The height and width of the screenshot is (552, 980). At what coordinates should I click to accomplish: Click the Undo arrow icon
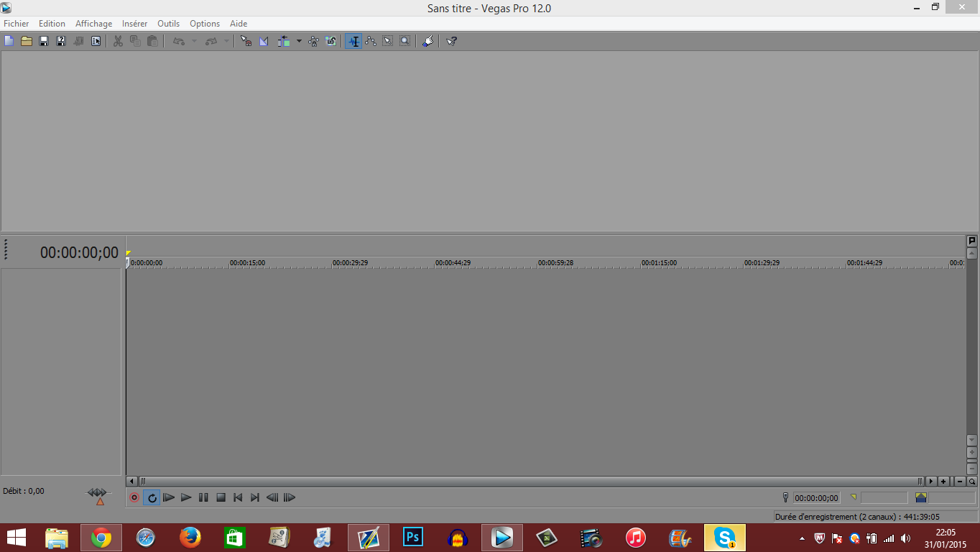tap(178, 41)
